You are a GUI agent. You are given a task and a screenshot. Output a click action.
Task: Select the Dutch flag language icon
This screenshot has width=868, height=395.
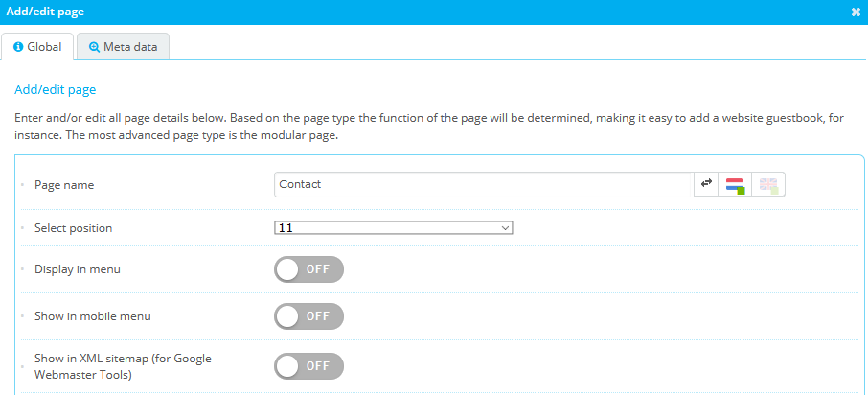tap(735, 184)
